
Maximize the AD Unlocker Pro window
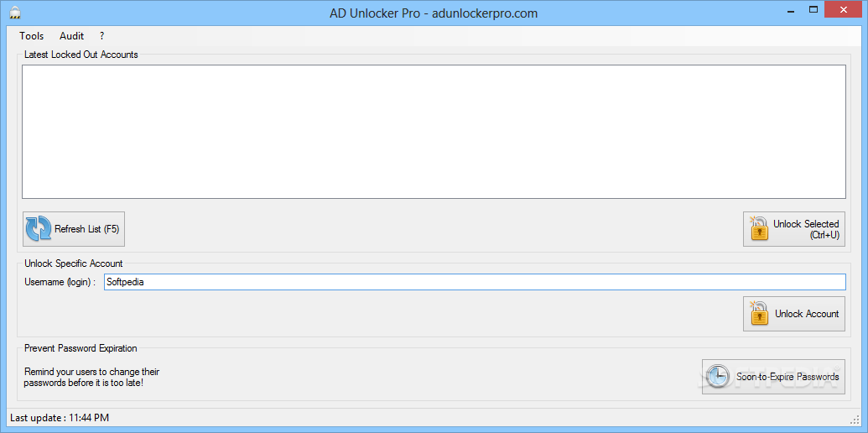[813, 9]
